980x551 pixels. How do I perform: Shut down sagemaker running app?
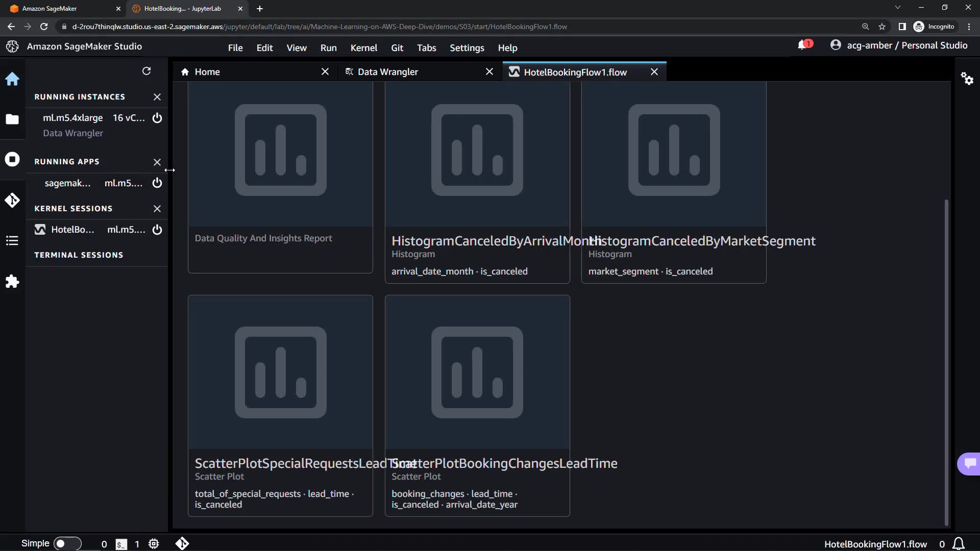(157, 183)
